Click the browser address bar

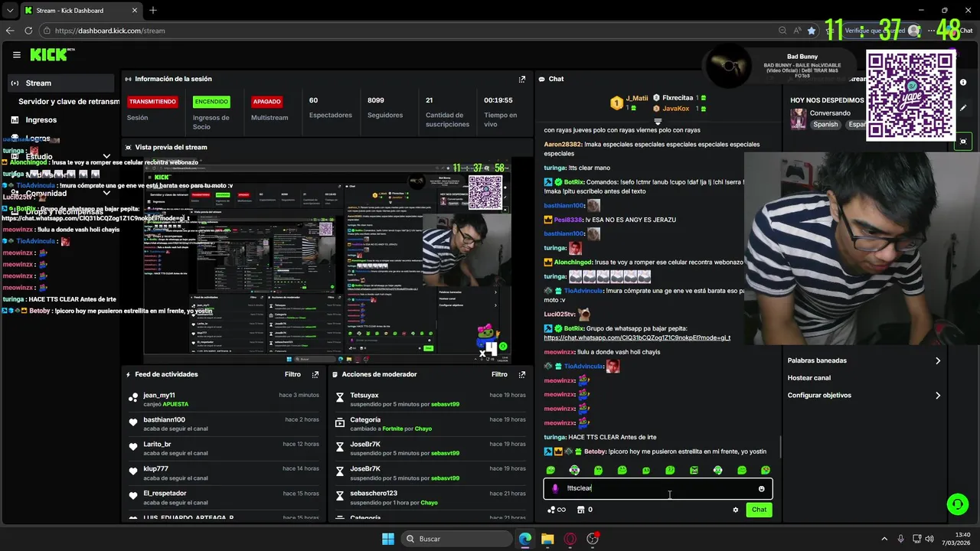[x=413, y=31]
